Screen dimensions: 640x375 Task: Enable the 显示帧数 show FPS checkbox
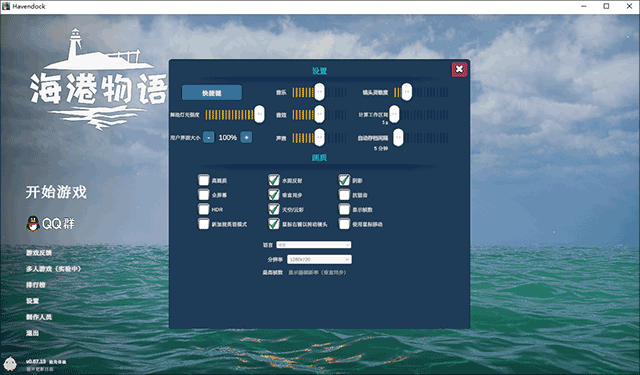pyautogui.click(x=344, y=209)
